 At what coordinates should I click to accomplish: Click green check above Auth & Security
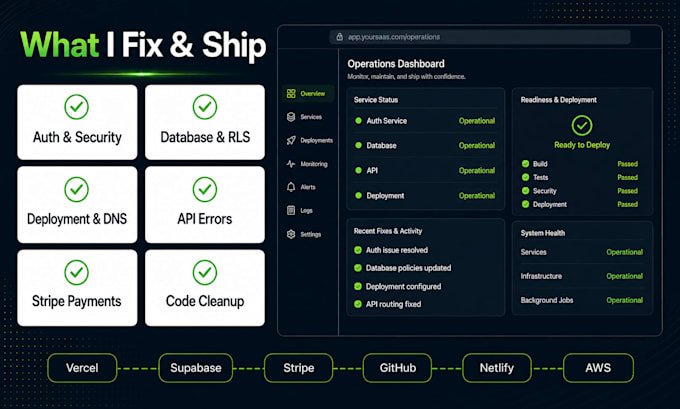(x=77, y=107)
